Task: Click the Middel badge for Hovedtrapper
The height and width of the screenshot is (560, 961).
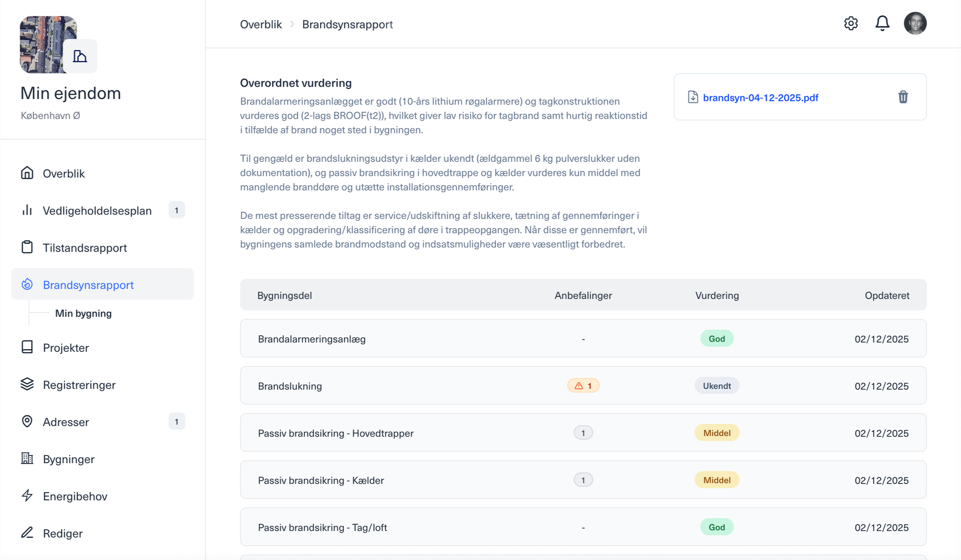Action: [717, 433]
